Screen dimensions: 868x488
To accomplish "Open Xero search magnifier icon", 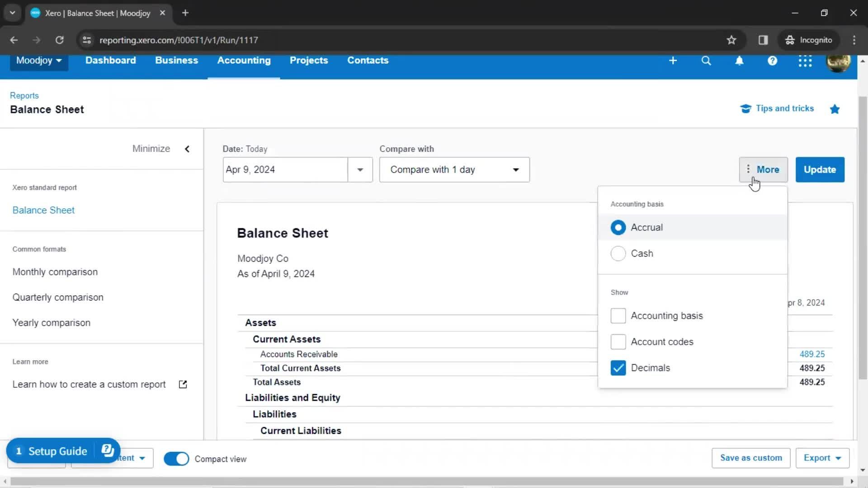I will coord(706,61).
